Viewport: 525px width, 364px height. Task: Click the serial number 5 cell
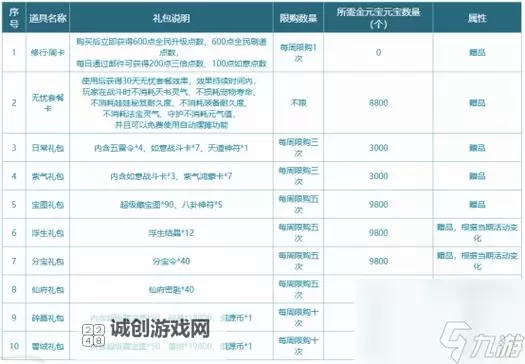(14, 204)
